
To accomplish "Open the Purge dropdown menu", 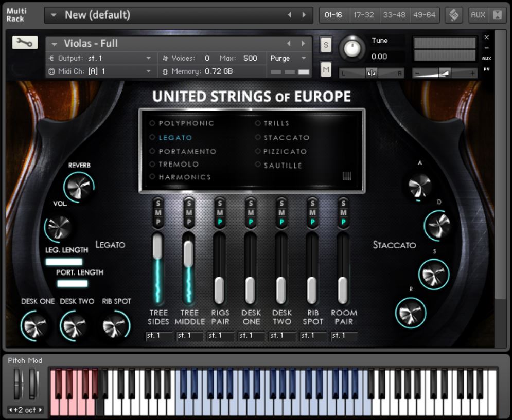I will [289, 58].
